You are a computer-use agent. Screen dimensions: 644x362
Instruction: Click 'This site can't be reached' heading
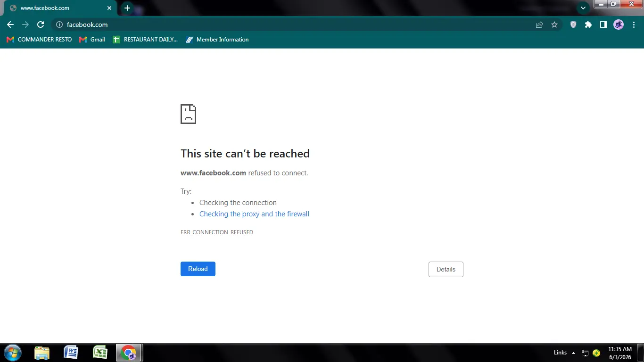pyautogui.click(x=245, y=154)
